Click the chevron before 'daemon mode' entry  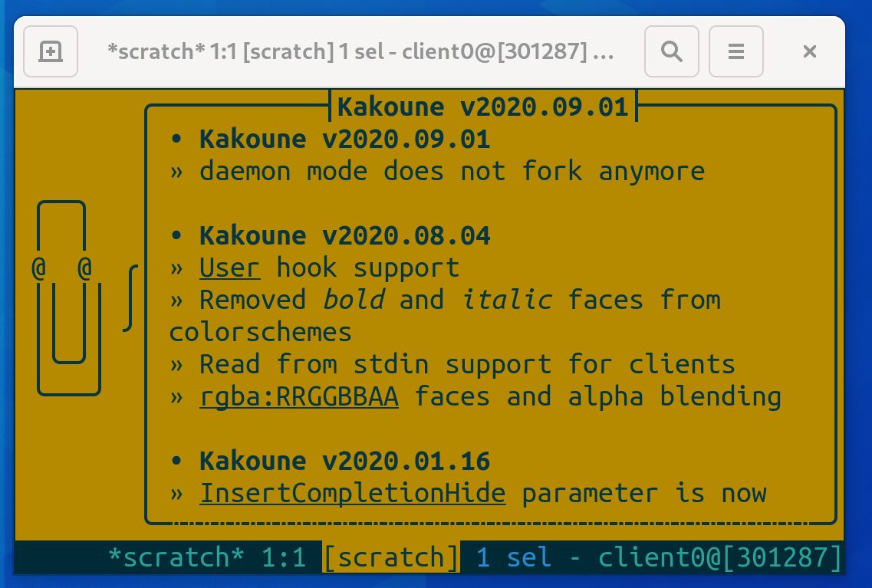tap(177, 171)
